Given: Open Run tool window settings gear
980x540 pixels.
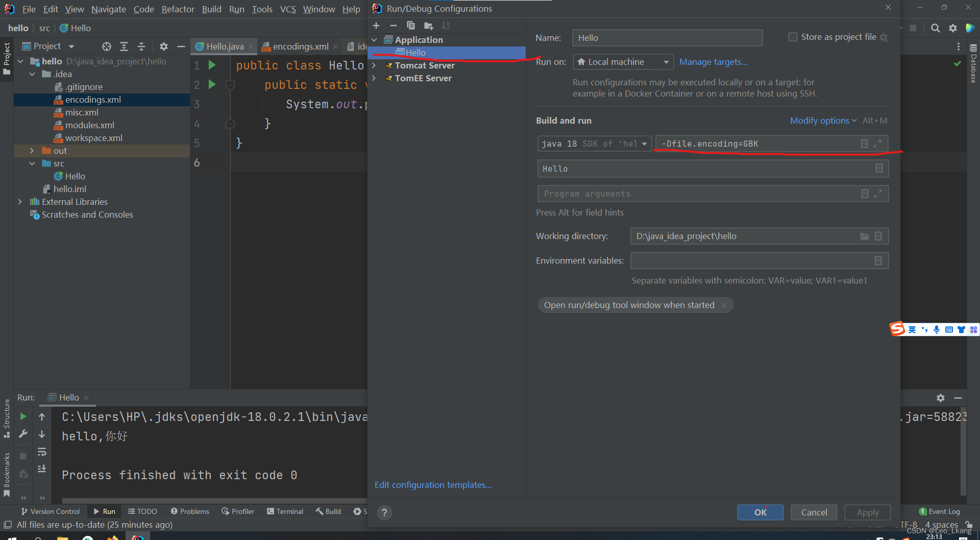Looking at the screenshot, I should pos(941,397).
